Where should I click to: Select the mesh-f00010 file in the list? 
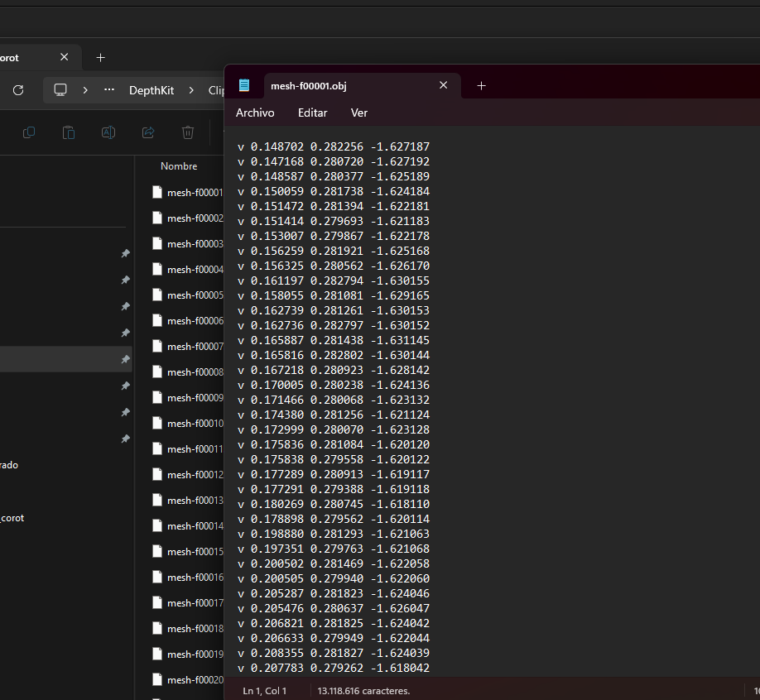pos(194,424)
